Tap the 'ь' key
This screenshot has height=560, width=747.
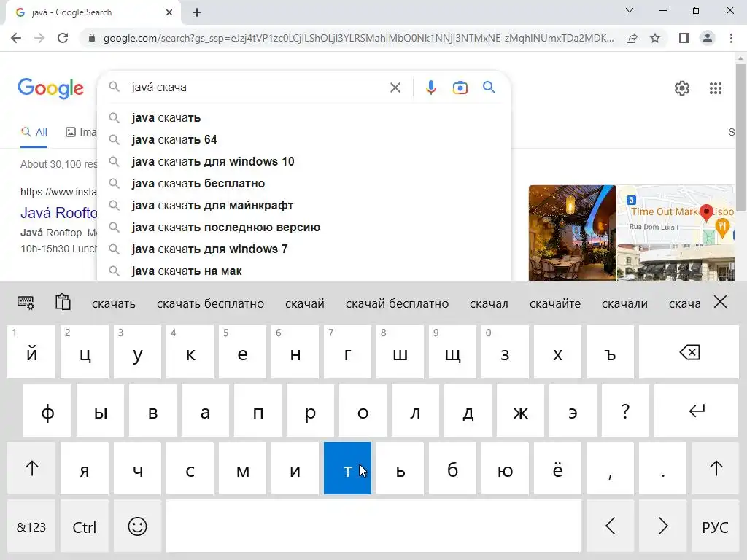point(400,469)
